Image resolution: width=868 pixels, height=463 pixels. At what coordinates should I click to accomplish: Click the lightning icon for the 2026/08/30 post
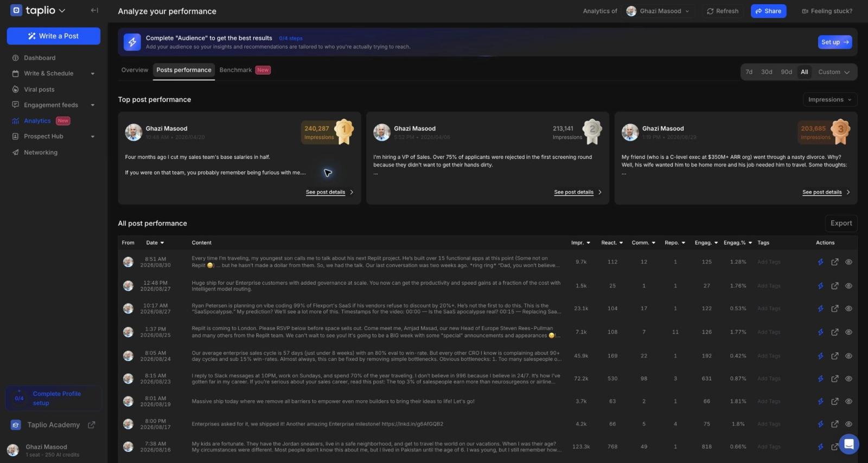point(820,262)
